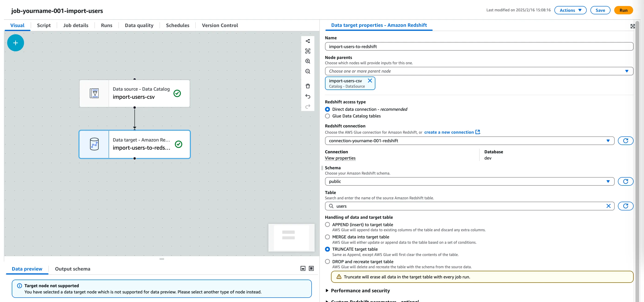Open the Output schema tab
Viewport: 644px width, 302px height.
73,269
